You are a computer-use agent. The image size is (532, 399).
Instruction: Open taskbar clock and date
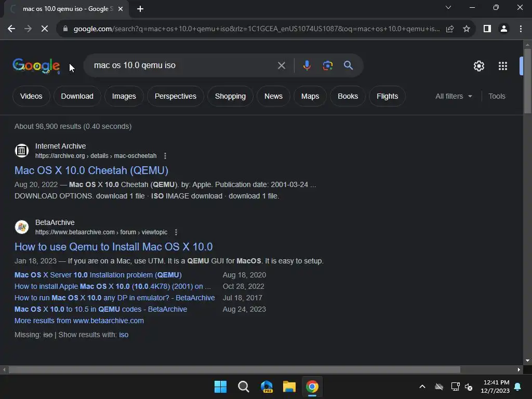495,387
